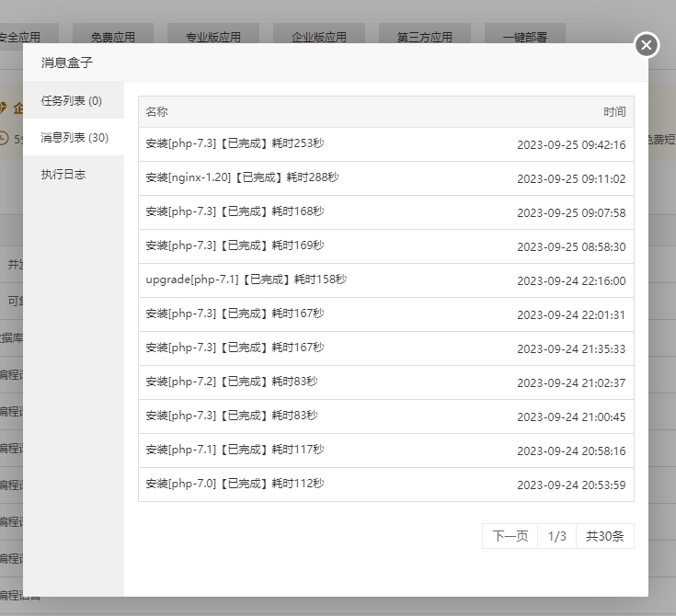Click the timestamp 2023-09-25 09:42:16
Image resolution: width=676 pixels, height=616 pixels.
point(571,145)
